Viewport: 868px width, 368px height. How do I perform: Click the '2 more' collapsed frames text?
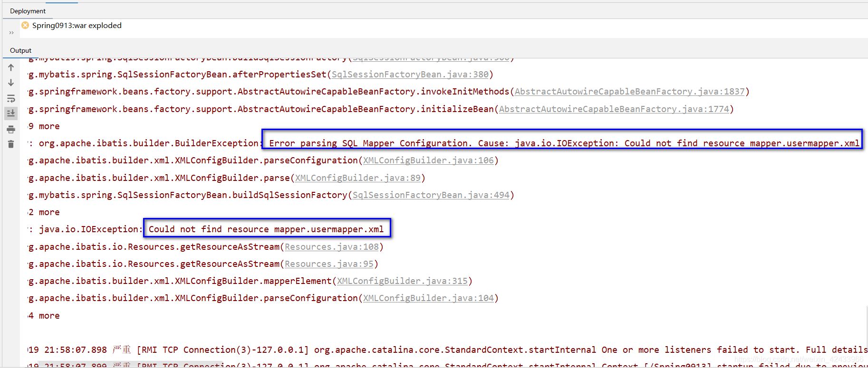click(x=44, y=212)
